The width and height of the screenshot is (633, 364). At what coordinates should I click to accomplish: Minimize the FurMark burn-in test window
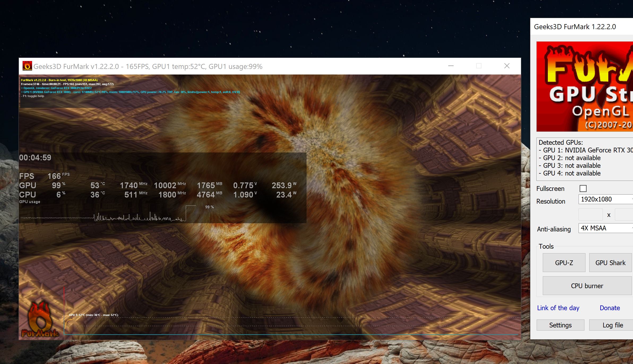click(x=451, y=66)
